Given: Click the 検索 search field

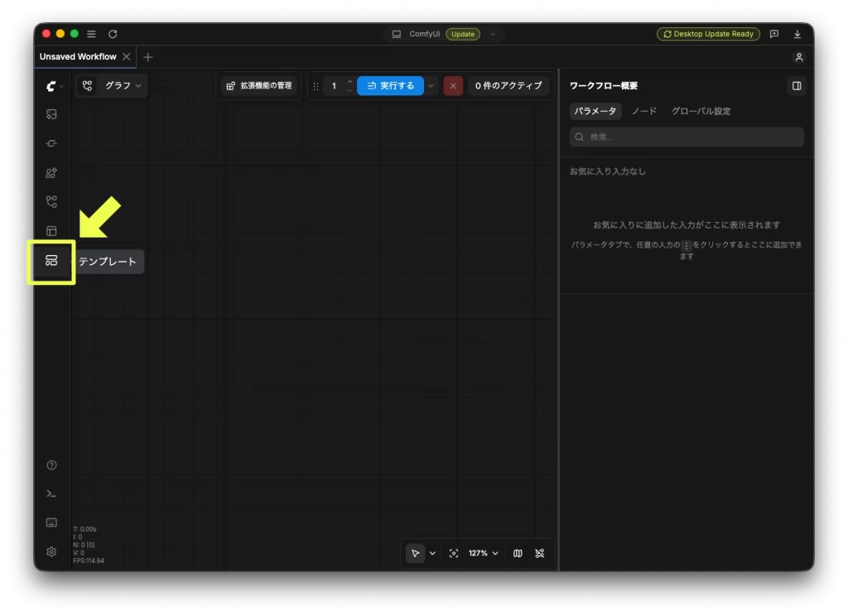Looking at the screenshot, I should point(687,137).
